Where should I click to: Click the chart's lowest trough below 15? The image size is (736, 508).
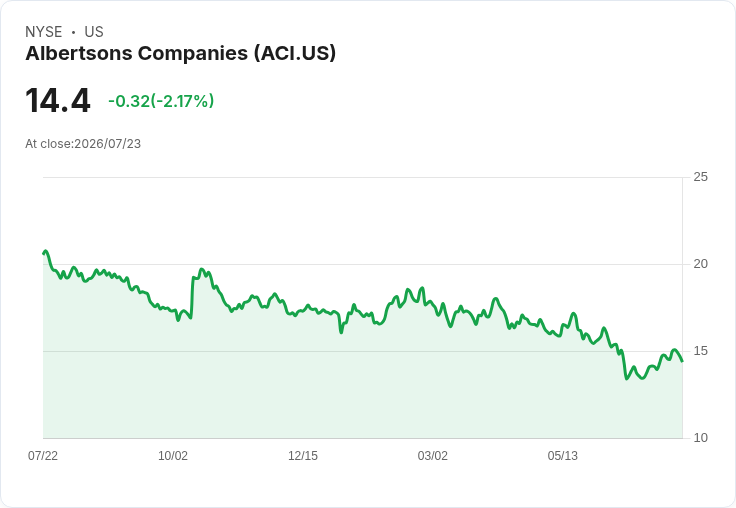point(627,378)
